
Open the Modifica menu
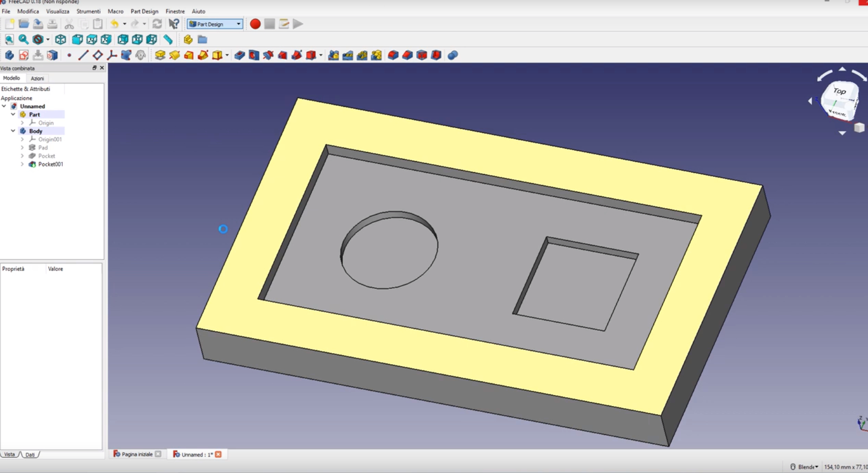28,11
